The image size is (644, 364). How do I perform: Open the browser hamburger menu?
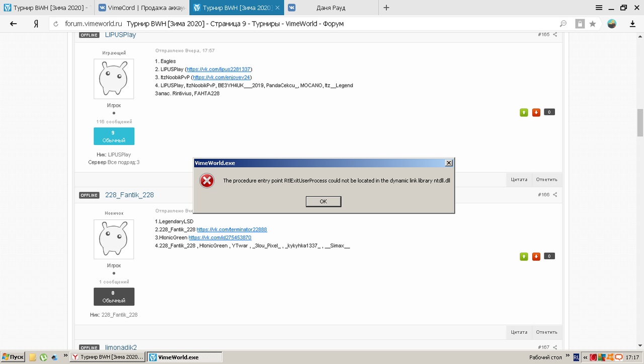pos(599,8)
